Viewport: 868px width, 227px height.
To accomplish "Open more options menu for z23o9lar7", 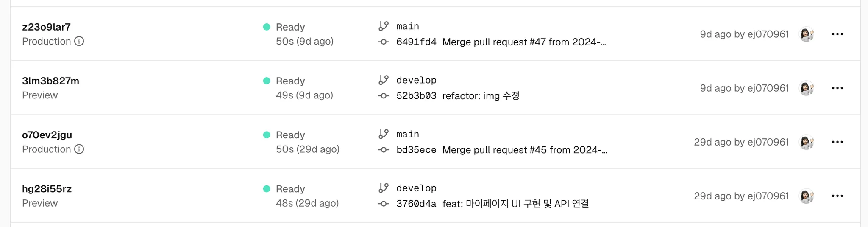I will tap(837, 34).
